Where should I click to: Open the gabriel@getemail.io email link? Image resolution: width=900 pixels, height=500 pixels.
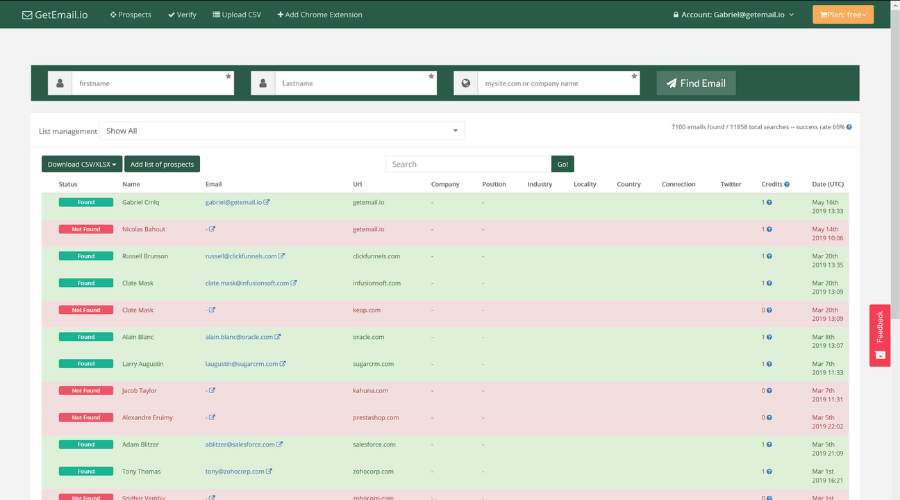[x=234, y=202]
